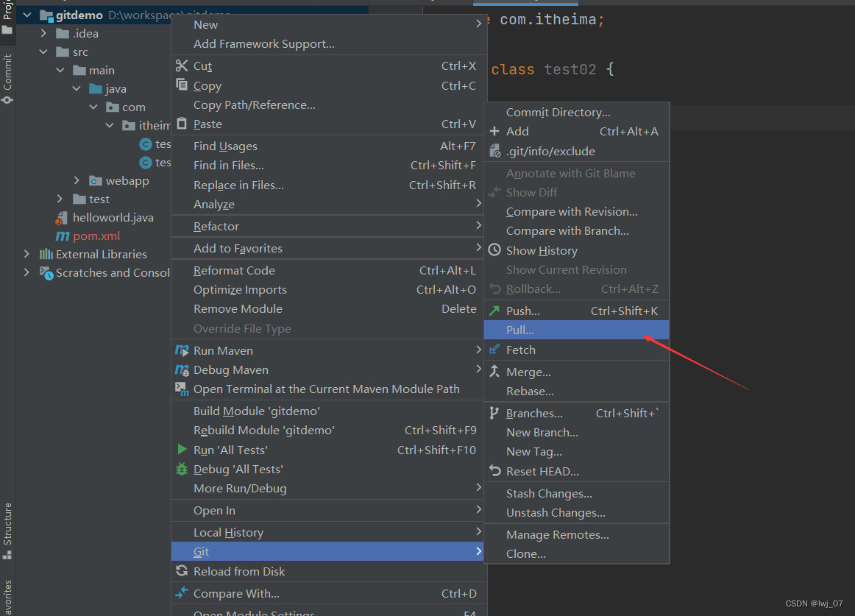Collapse the com package

(x=93, y=107)
